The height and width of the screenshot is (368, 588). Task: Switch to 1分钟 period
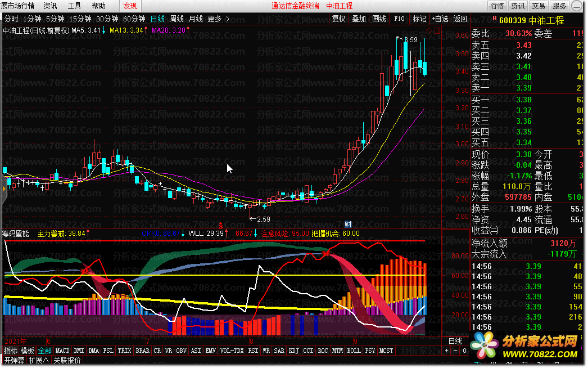(32, 19)
